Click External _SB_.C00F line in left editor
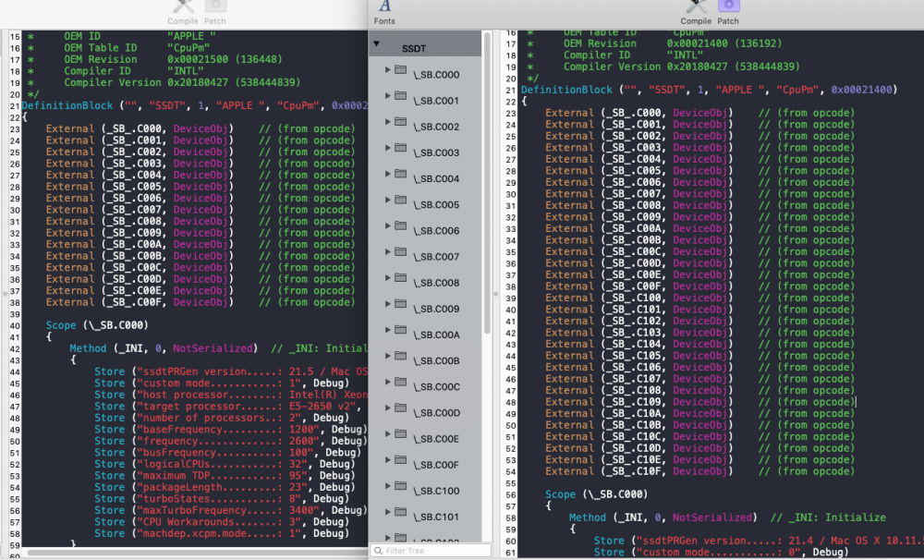 (201, 302)
